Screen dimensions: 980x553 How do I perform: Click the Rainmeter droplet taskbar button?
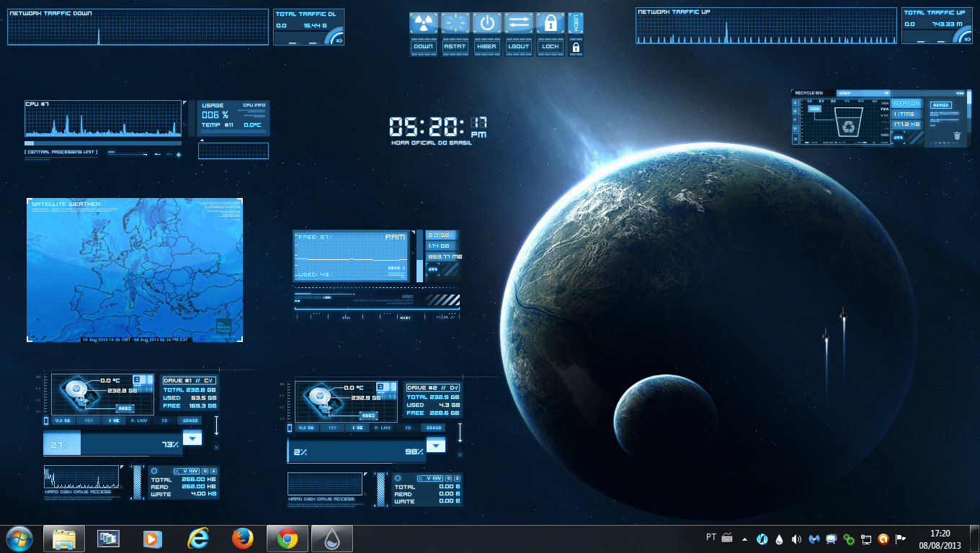click(x=331, y=539)
